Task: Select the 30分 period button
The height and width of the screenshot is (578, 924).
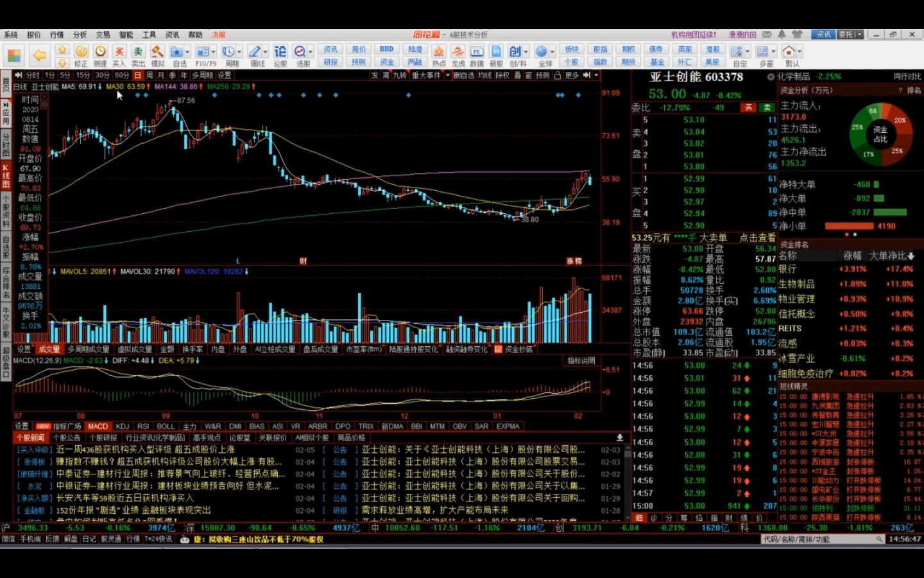Action: click(102, 75)
